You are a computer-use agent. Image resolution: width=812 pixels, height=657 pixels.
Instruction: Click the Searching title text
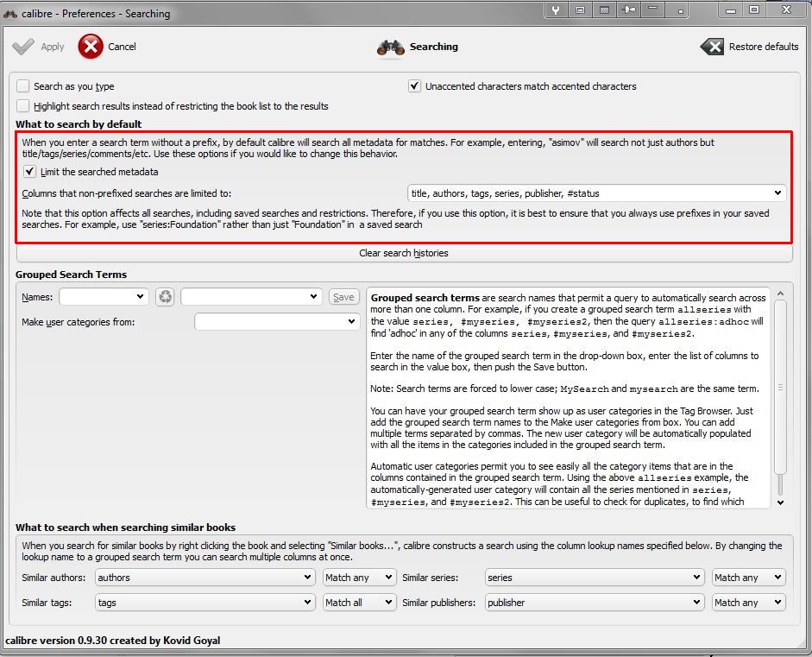(x=434, y=47)
